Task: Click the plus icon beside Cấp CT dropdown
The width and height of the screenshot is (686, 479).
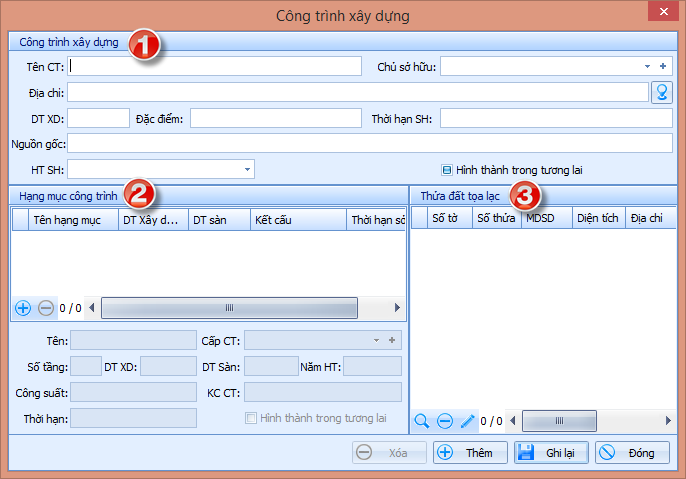Action: (392, 340)
